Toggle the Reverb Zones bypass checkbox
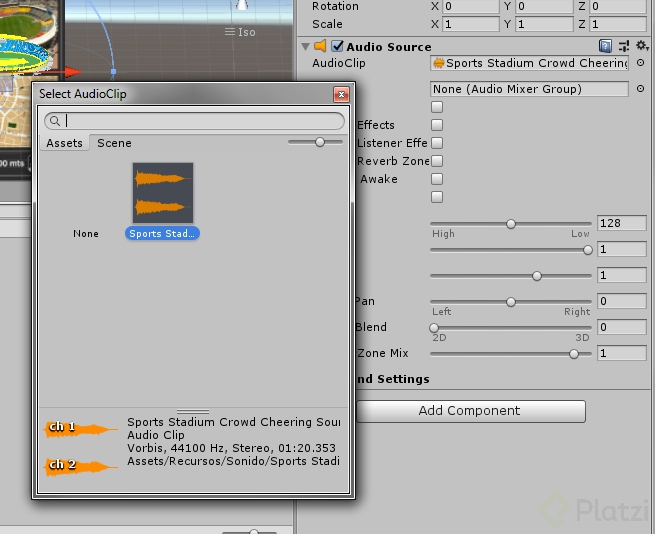The image size is (655, 534). coord(437,161)
